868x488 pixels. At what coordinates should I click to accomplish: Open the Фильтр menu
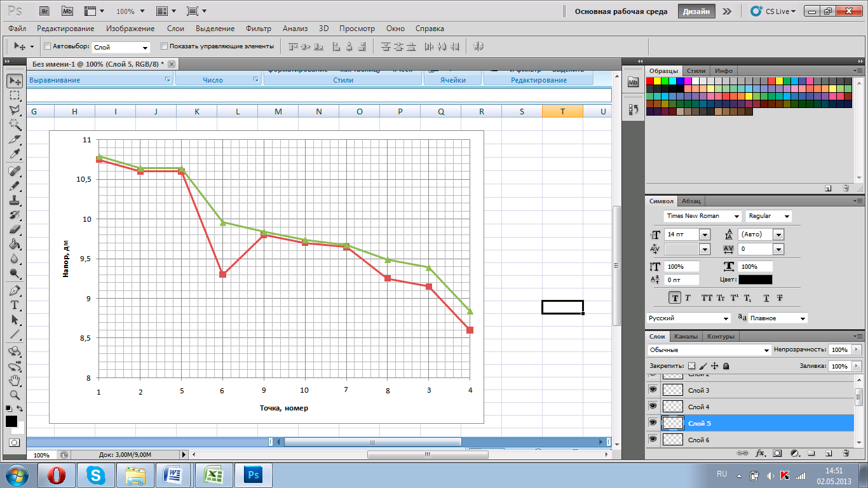click(x=259, y=29)
